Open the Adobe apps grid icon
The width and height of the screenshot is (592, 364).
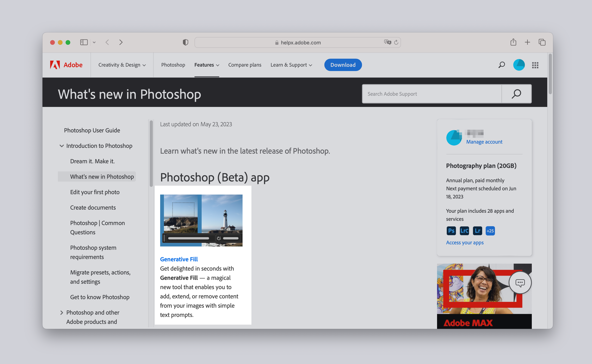[535, 65]
